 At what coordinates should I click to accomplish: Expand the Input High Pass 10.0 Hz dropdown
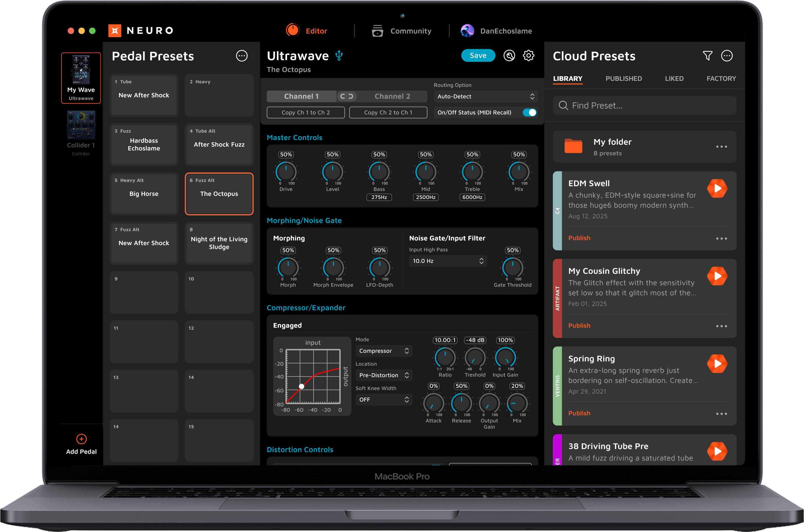(448, 261)
